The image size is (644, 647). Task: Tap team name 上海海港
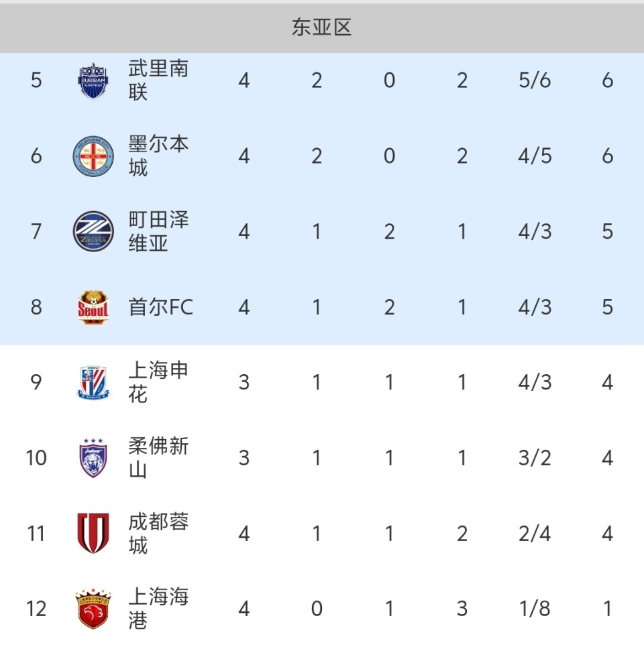[x=158, y=609]
